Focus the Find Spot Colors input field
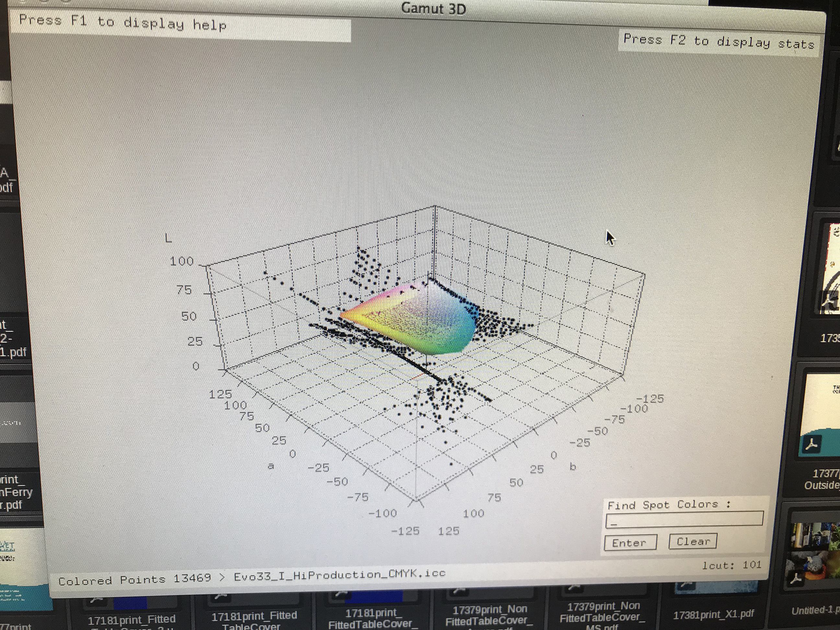 click(684, 519)
